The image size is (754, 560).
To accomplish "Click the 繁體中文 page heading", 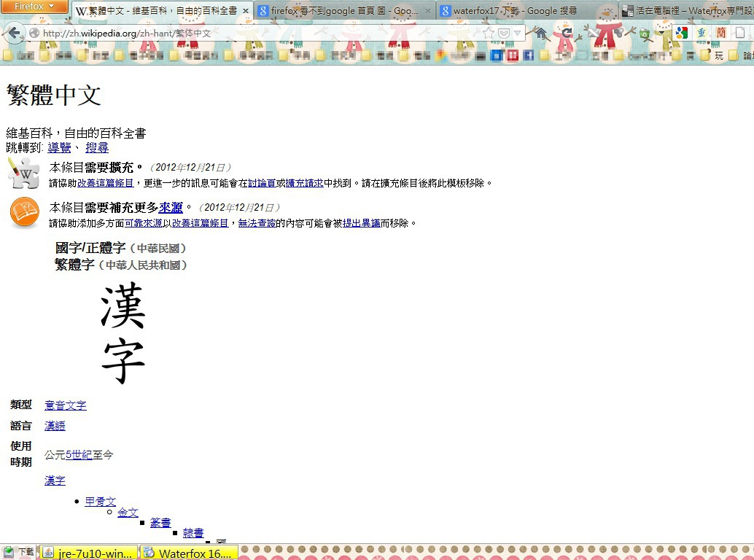I will click(53, 95).
